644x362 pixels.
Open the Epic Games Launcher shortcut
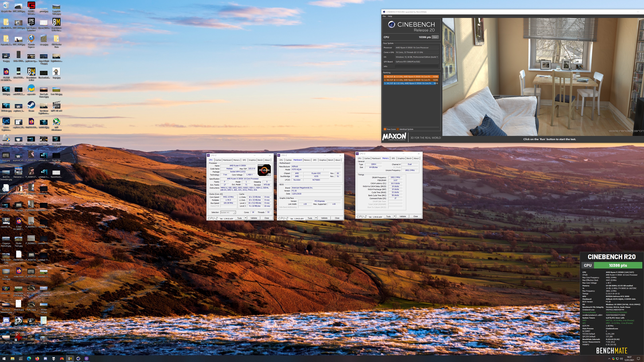31,24
